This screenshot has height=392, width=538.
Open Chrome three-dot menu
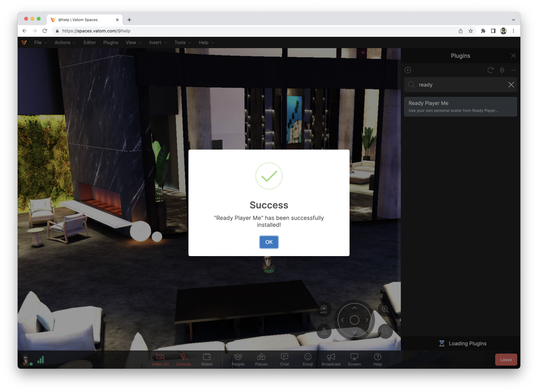(x=513, y=31)
